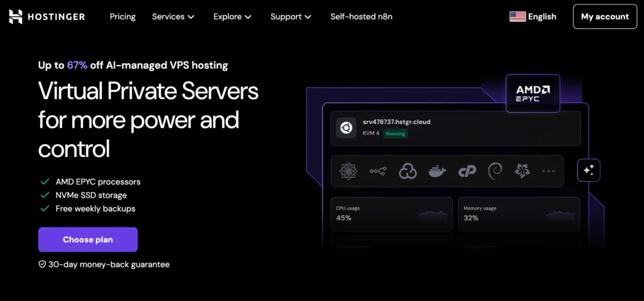Expand the Explore menu
Image resolution: width=644 pixels, height=301 pixels.
232,17
